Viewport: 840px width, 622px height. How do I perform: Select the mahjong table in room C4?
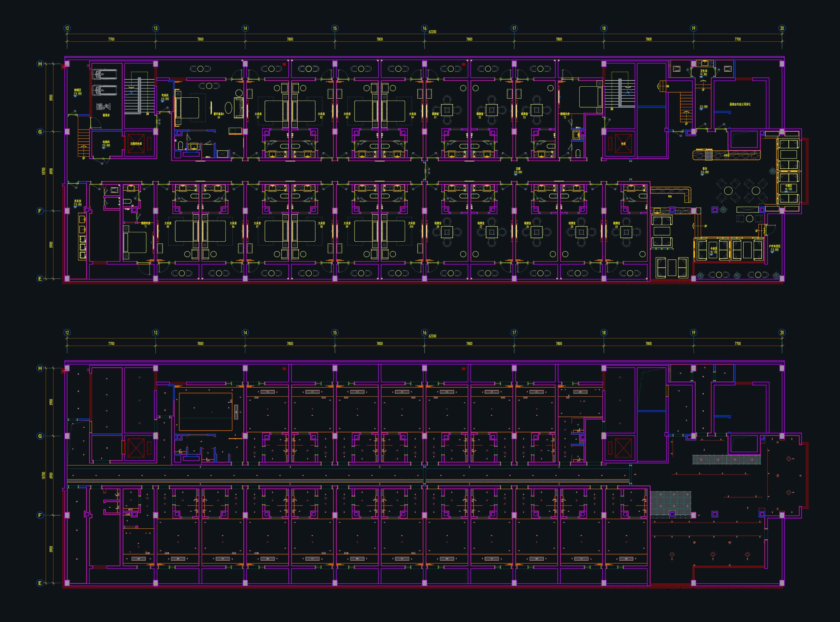point(626,232)
